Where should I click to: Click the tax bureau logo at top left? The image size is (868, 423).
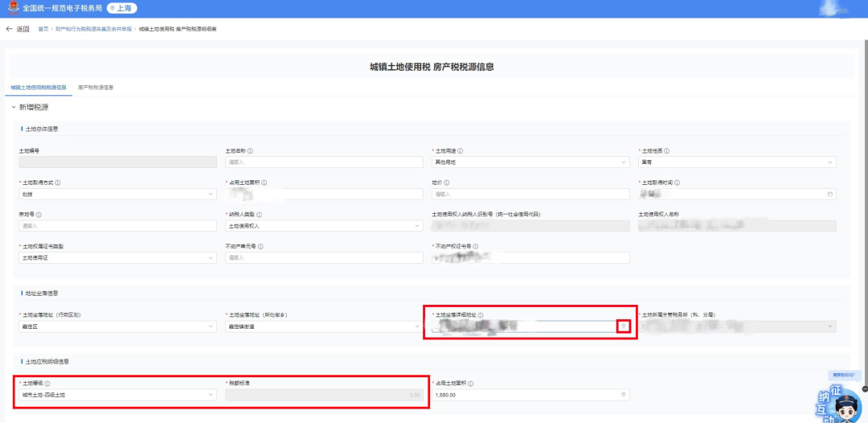tap(11, 9)
